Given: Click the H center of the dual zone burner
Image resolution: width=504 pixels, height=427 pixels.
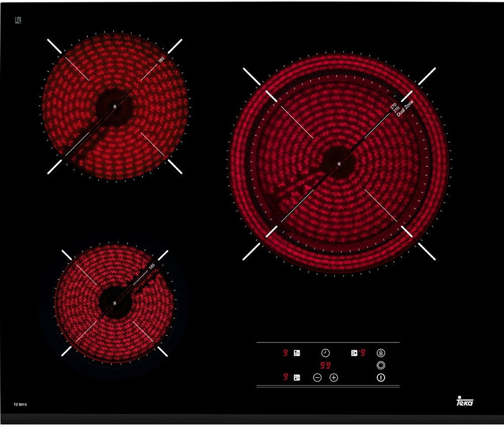Looking at the screenshot, I should click(339, 164).
